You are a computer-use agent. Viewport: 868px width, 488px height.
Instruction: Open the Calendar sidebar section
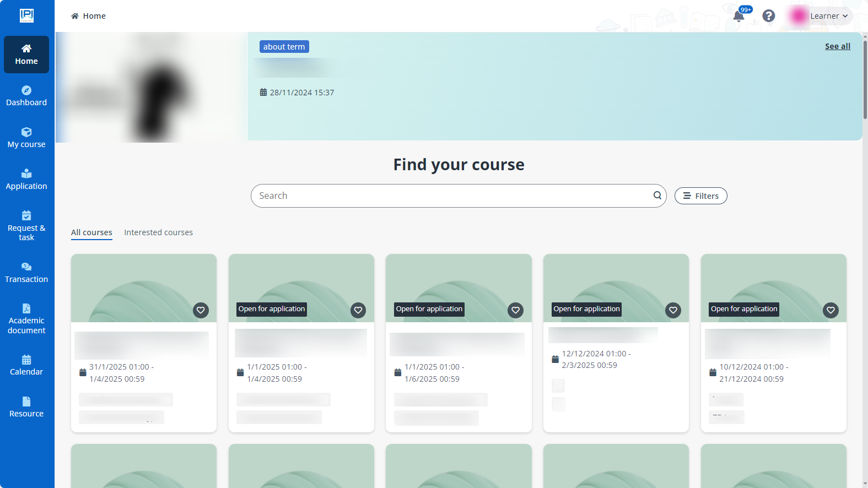[x=26, y=366]
